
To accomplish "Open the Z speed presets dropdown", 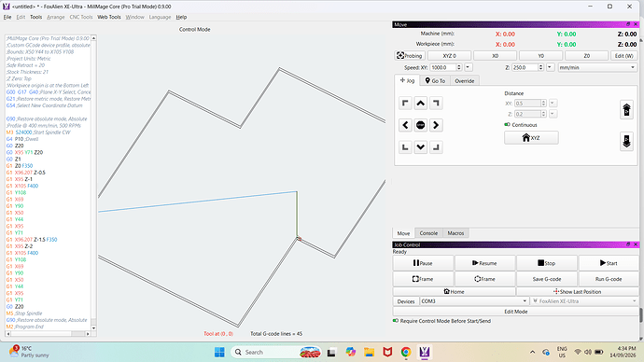I will (550, 67).
